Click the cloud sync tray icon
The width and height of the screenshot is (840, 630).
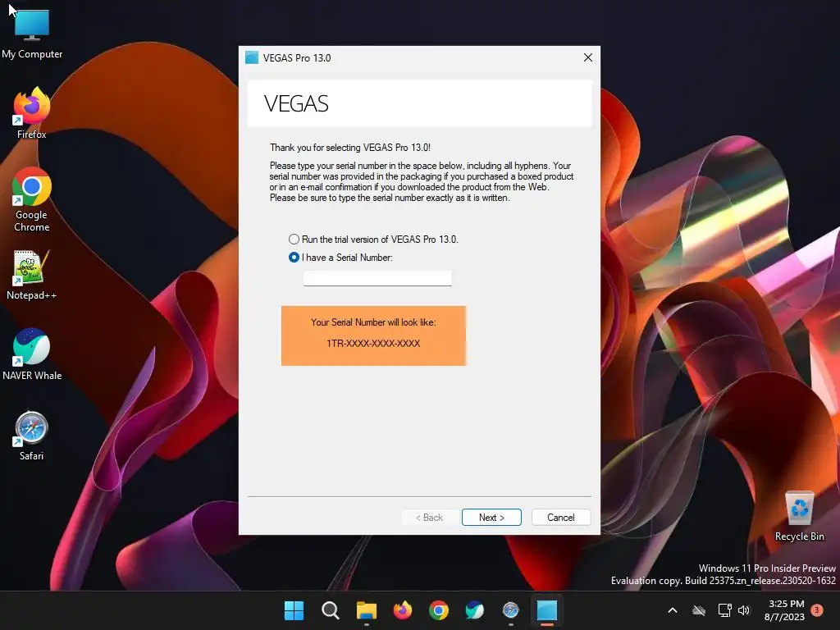click(699, 610)
